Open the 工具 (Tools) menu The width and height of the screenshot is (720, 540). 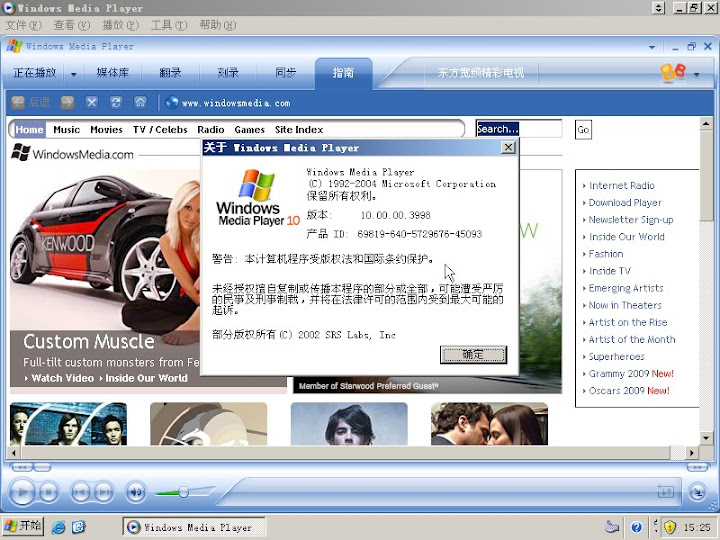(x=169, y=25)
